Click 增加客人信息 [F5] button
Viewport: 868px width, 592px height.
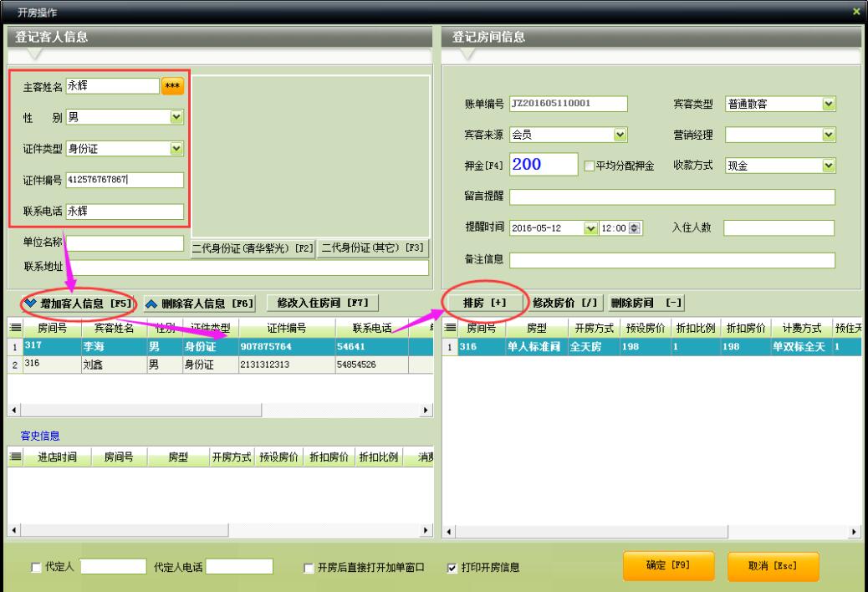(79, 304)
